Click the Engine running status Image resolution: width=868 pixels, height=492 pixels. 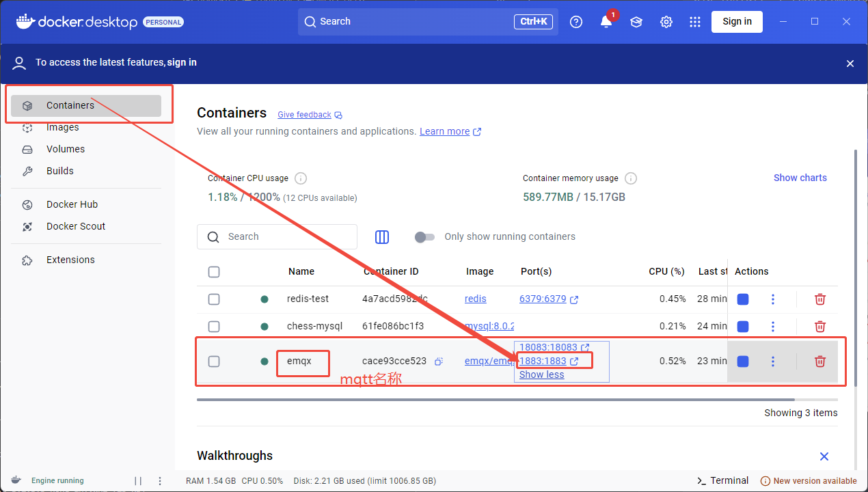pos(57,480)
